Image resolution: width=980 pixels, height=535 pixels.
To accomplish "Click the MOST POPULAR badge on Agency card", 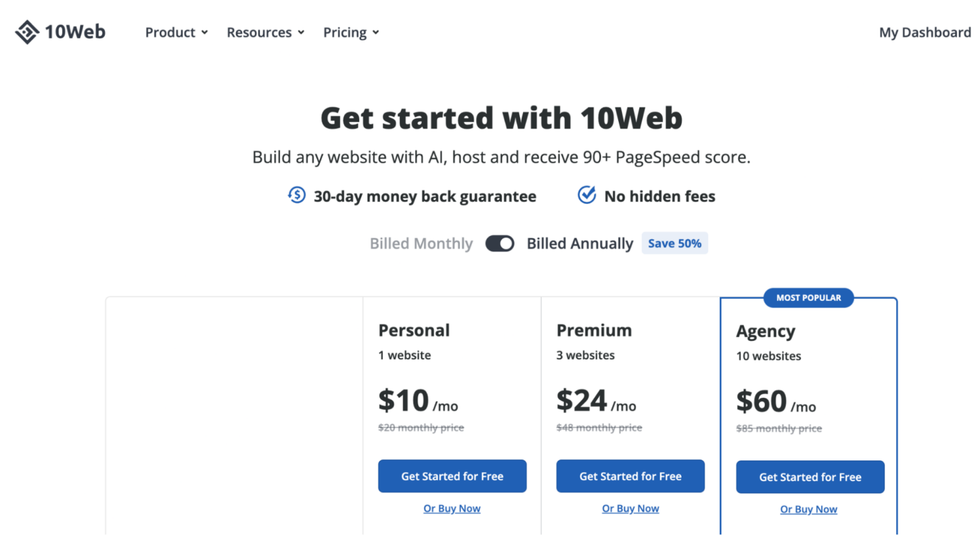I will [x=808, y=297].
